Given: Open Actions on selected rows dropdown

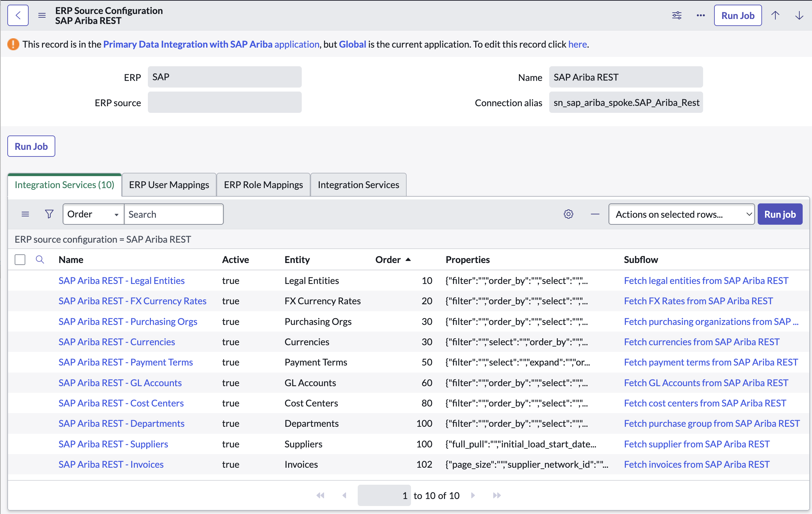Looking at the screenshot, I should 681,214.
